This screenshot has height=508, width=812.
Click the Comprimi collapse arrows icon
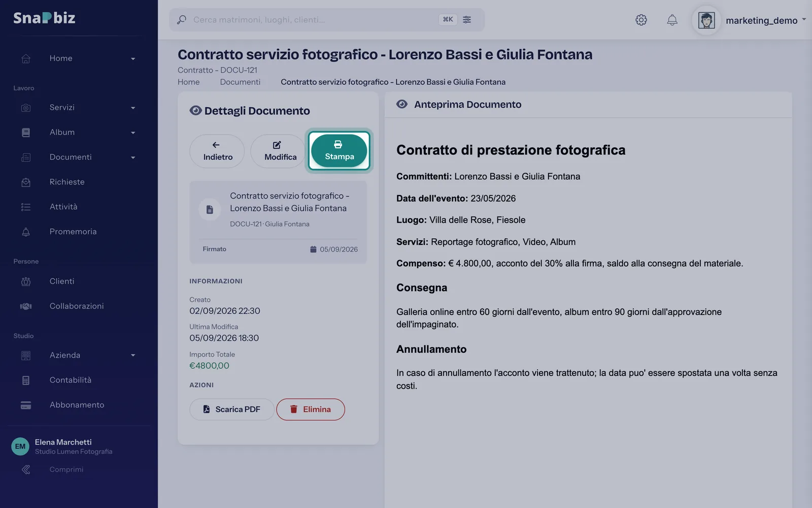point(26,469)
